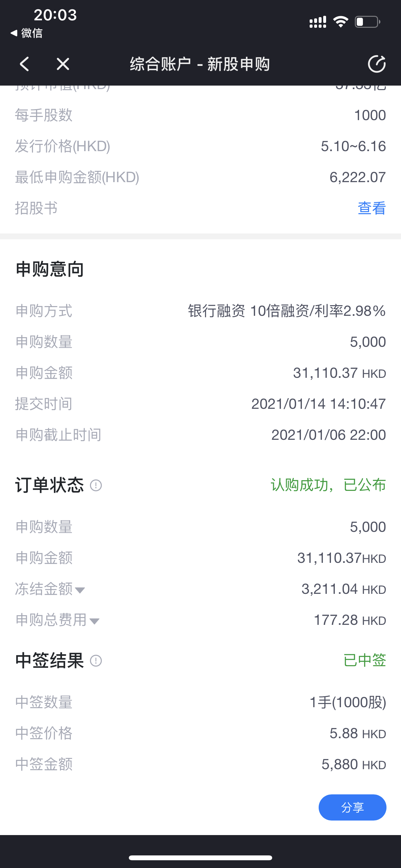Close the page with the X icon
Screen dimensions: 401x868
[x=63, y=64]
